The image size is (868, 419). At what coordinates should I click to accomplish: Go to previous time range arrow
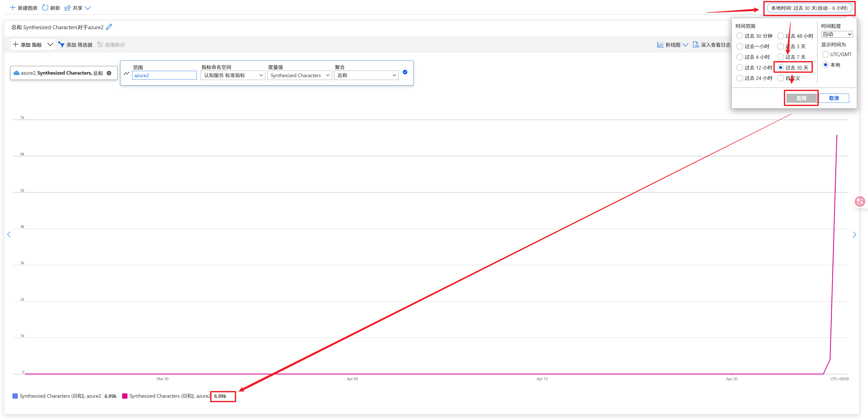coord(9,234)
